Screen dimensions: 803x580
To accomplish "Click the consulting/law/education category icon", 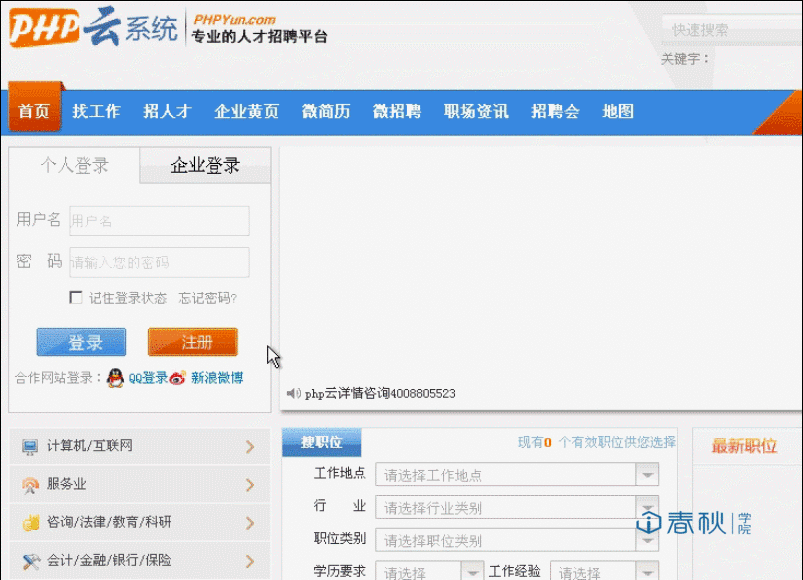I will tap(30, 523).
